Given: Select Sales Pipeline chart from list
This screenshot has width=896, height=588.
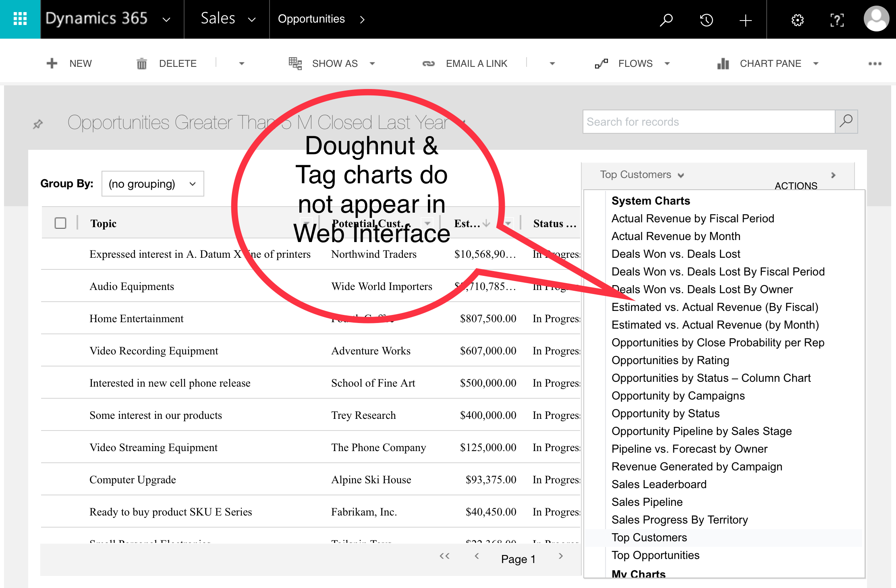Looking at the screenshot, I should coord(647,502).
